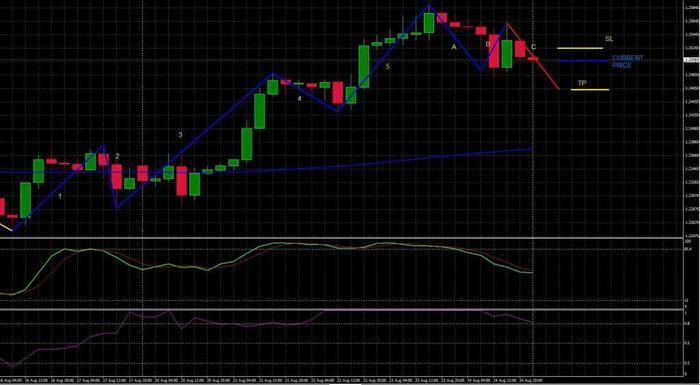Click the CURRENT PRICE label
The height and width of the screenshot is (385, 700).
[628, 62]
